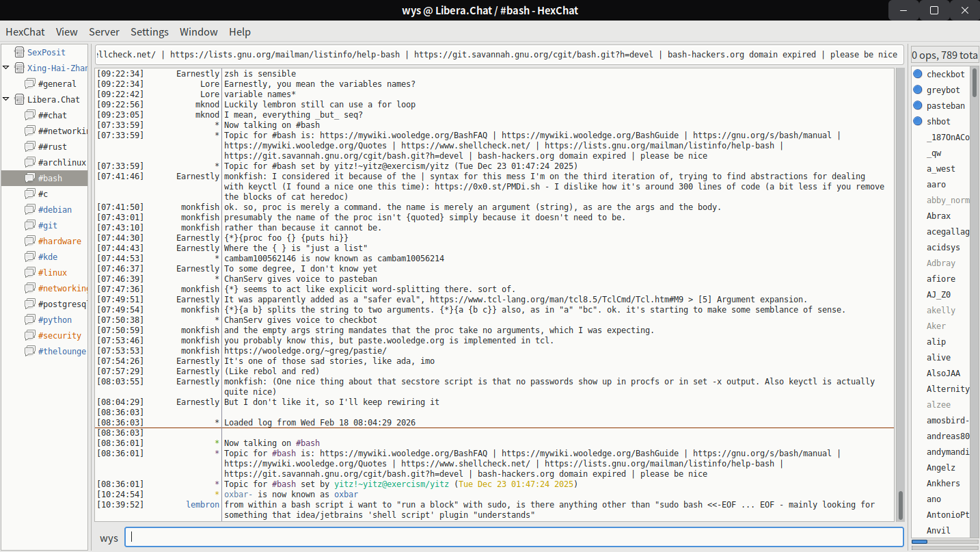Click the SexPosit network server icon
980x552 pixels.
[18, 52]
